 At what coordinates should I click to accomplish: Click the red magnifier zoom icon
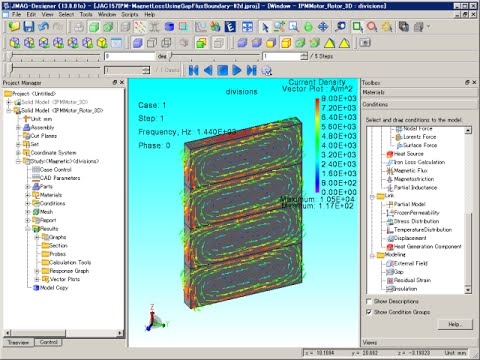tap(372, 27)
